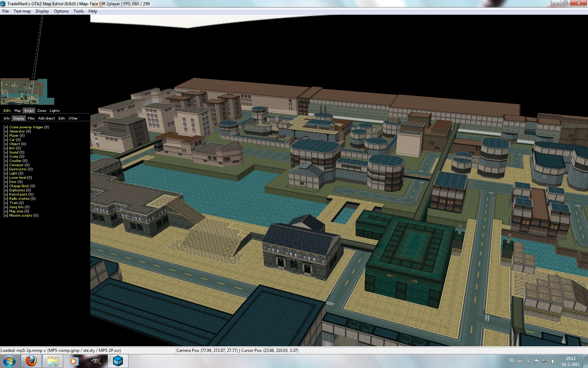Open Windows Explorer folder icon in taskbar
Screen dimensions: 588x368
pyautogui.click(x=52, y=361)
